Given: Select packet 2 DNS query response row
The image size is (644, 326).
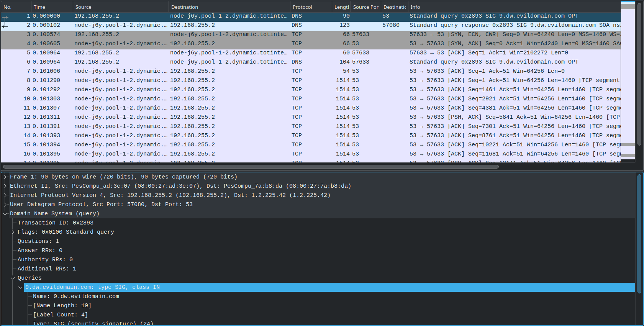Looking at the screenshot, I should [x=311, y=25].
